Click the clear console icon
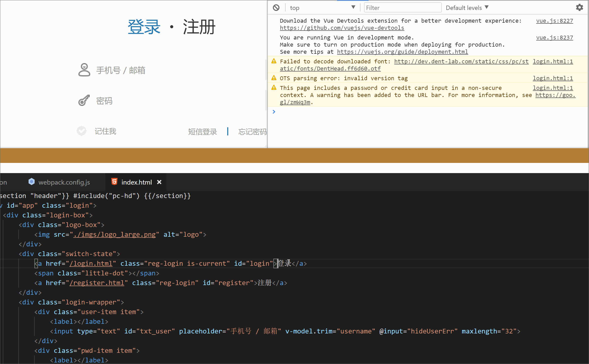The height and width of the screenshot is (364, 589). 276,8
